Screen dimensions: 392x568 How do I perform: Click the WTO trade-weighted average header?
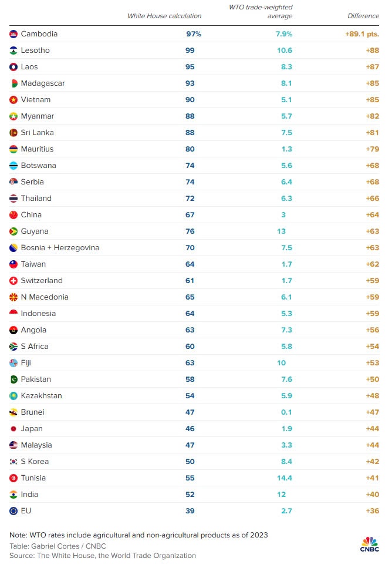[260, 12]
